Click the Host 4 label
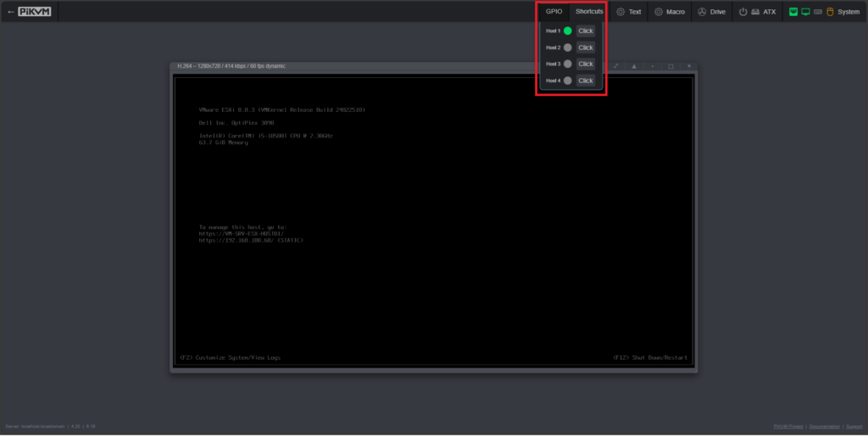The height and width of the screenshot is (436, 868). [553, 81]
